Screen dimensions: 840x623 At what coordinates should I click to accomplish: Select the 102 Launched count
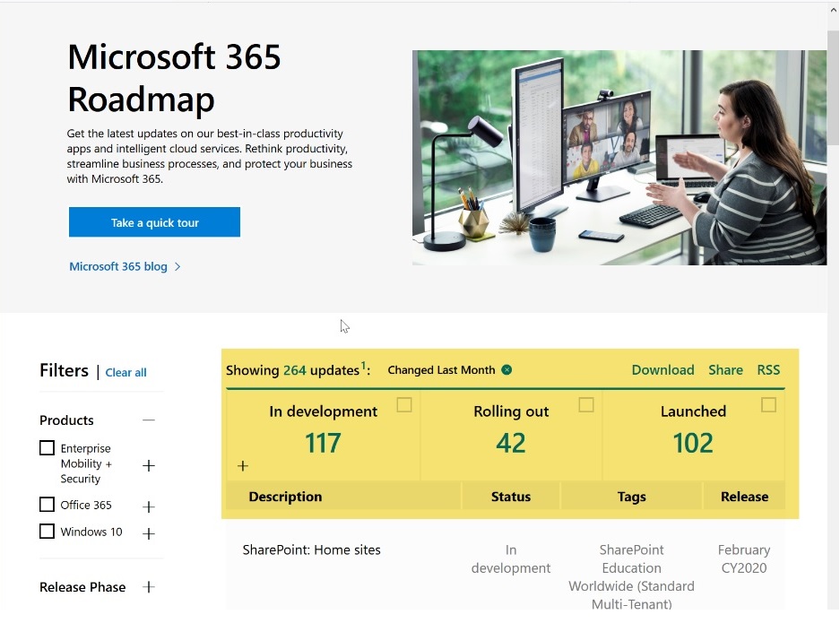693,443
